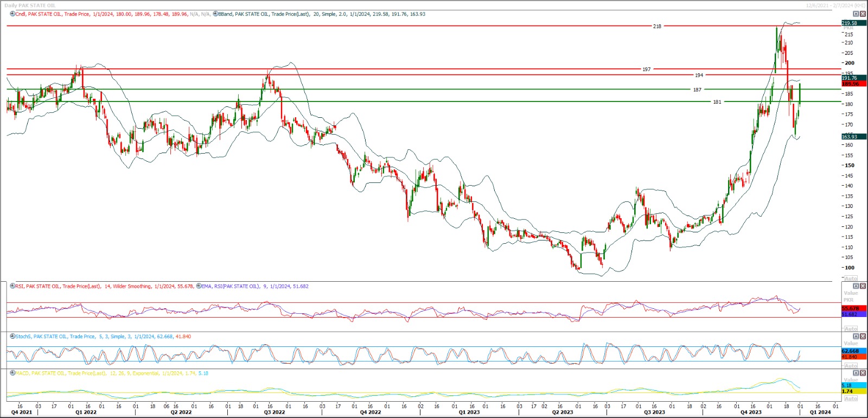This screenshot has height=418, width=868.
Task: Toggle Auto scale on the price axis
Action: 851,278
